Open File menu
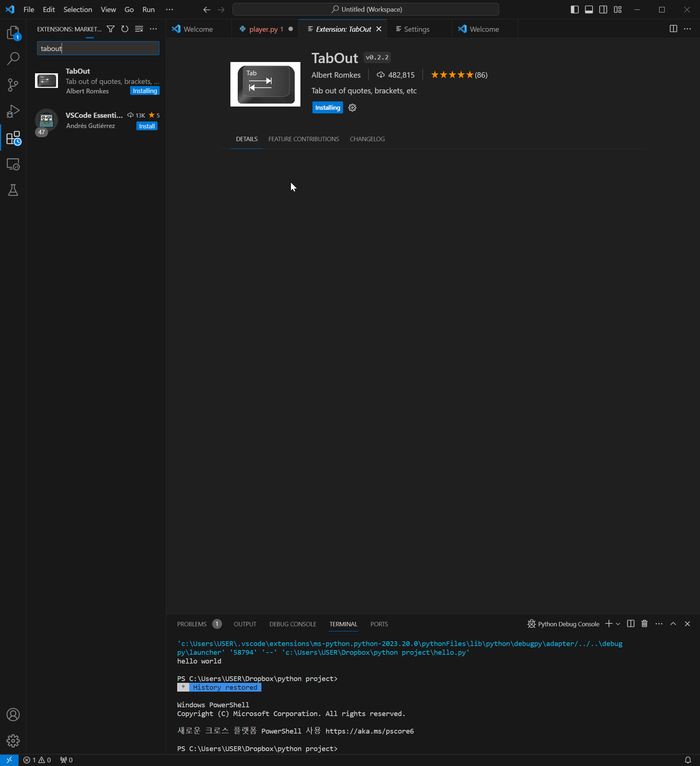The width and height of the screenshot is (700, 766). tap(29, 9)
